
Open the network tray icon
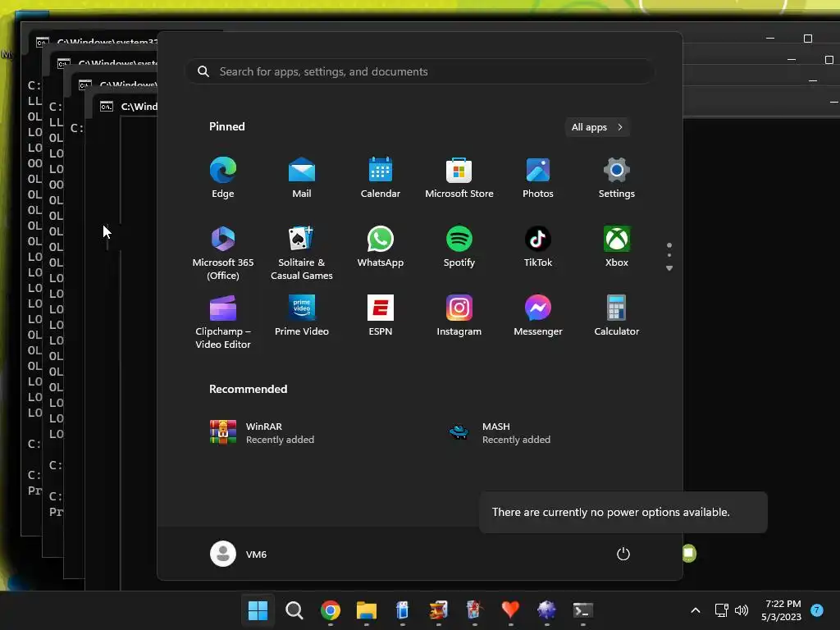pyautogui.click(x=722, y=610)
